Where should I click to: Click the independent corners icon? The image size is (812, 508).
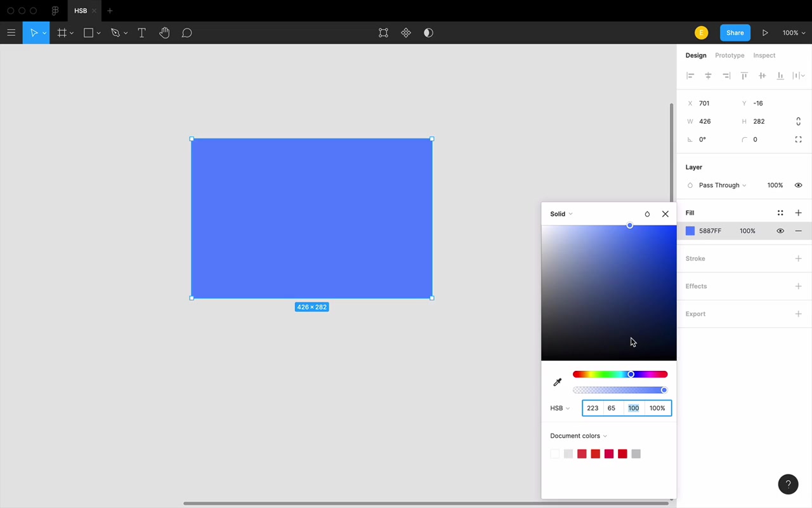click(x=798, y=140)
